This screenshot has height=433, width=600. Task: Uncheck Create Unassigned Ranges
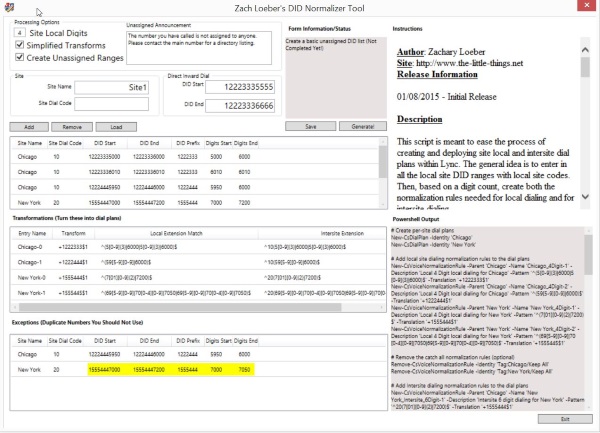point(20,59)
